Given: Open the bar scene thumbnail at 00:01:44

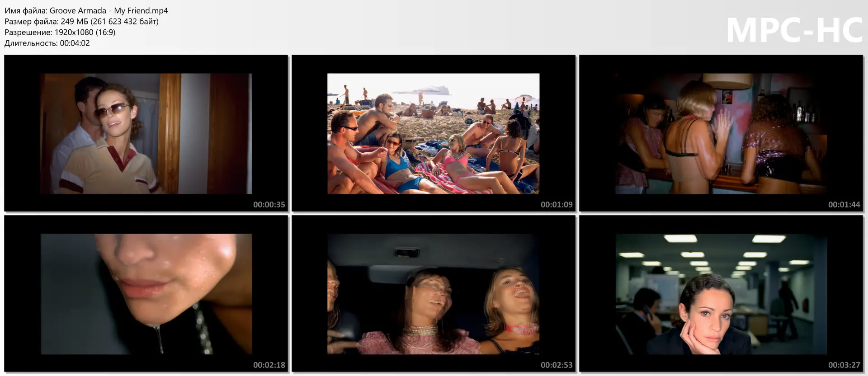Looking at the screenshot, I should tap(721, 133).
